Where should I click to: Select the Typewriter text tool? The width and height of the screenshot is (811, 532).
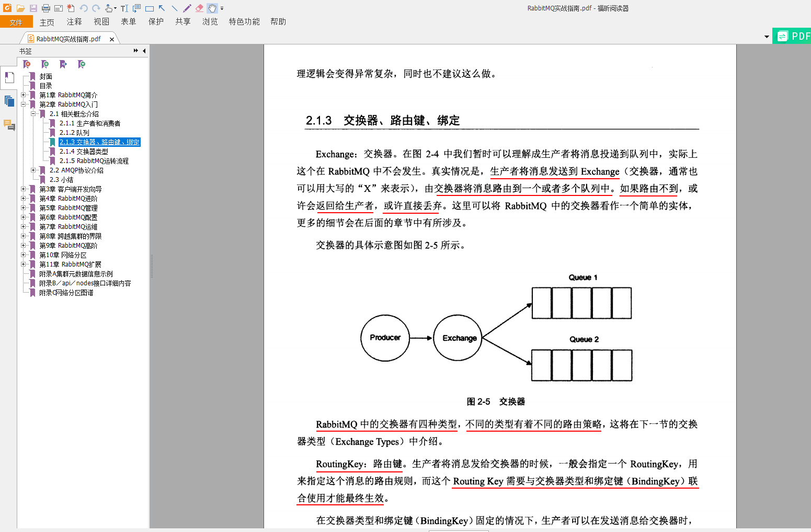(124, 8)
